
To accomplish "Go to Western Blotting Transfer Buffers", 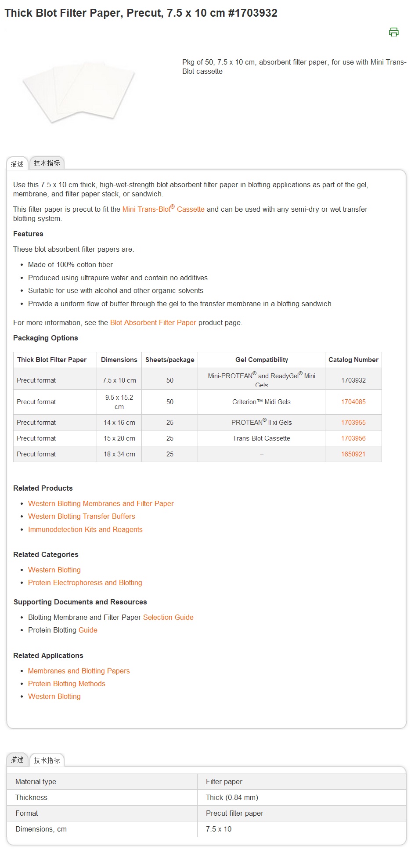I will tap(81, 516).
